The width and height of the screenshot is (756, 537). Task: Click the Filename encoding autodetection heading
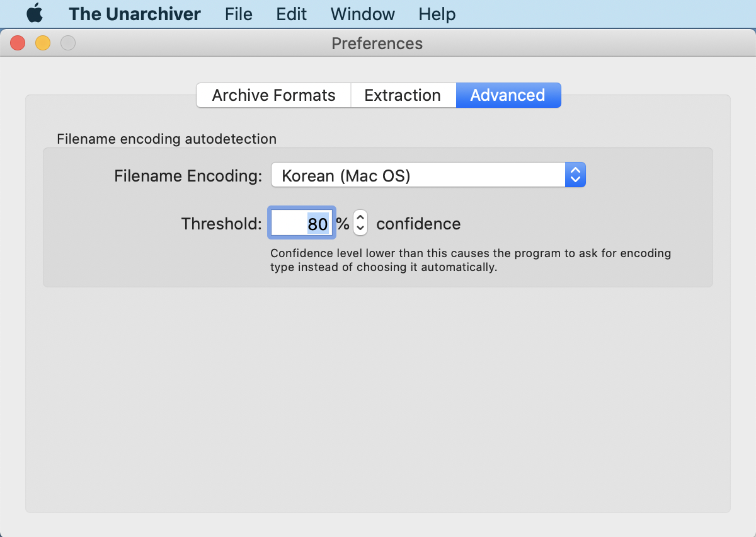coord(166,139)
